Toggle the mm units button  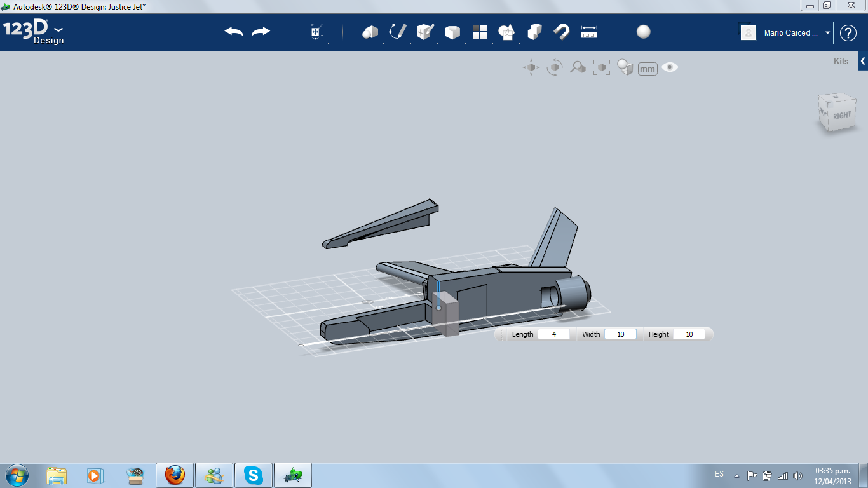coord(648,69)
